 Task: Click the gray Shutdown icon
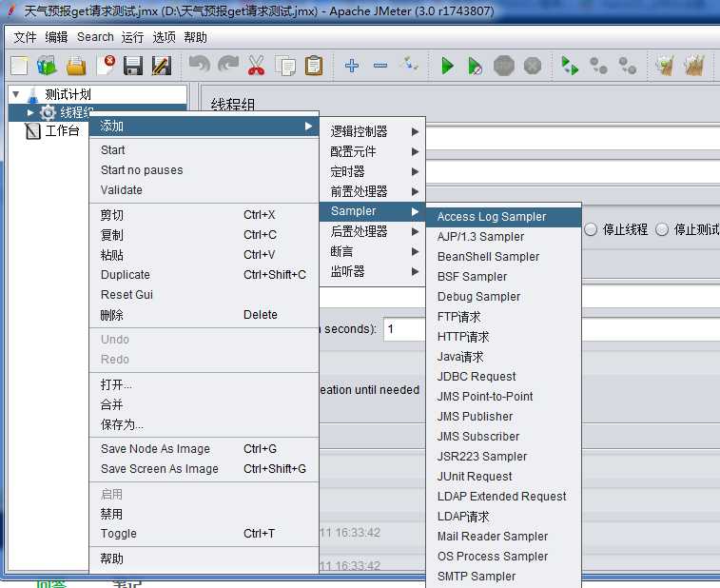click(533, 66)
